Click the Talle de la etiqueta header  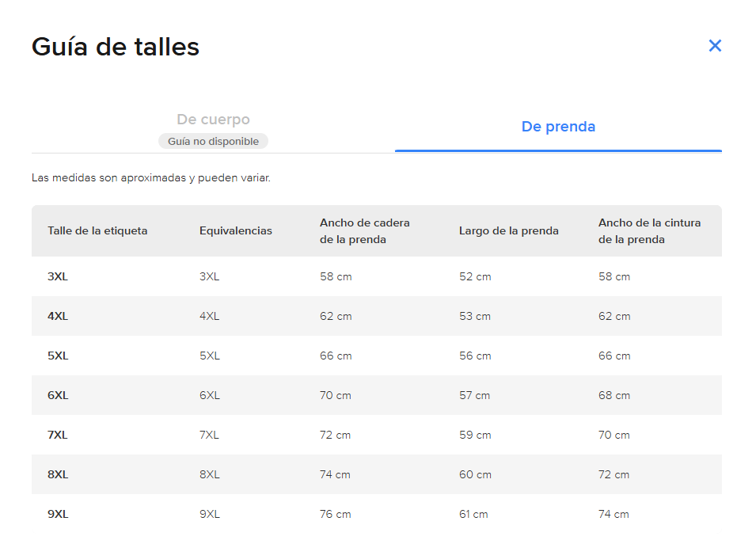[97, 231]
